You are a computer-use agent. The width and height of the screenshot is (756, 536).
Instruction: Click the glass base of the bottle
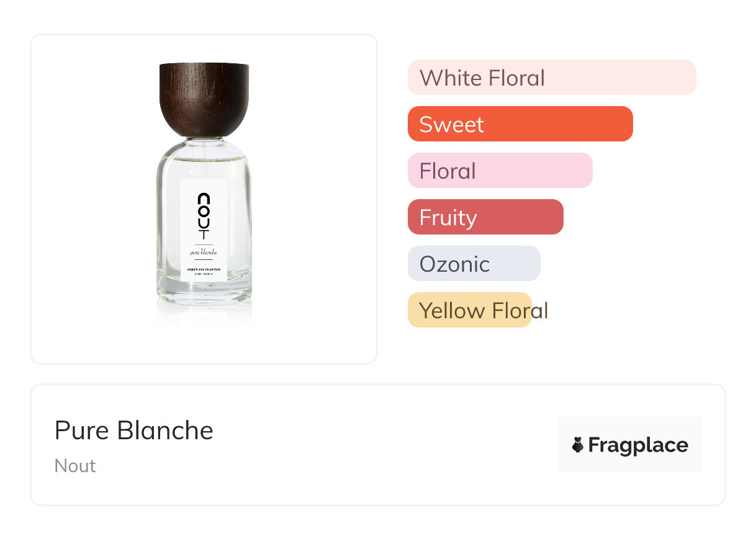[x=204, y=295]
